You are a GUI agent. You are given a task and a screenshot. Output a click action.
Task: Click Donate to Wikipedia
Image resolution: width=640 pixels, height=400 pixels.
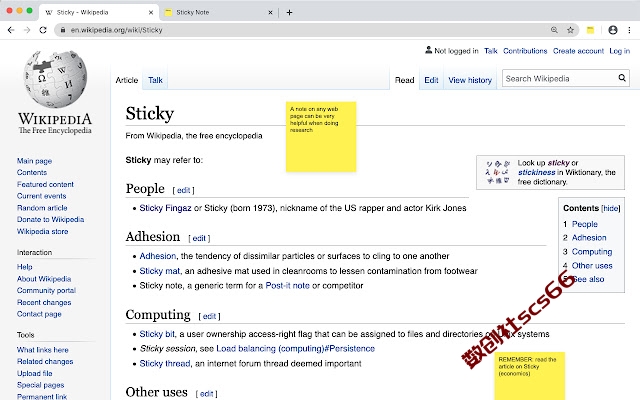[50, 219]
